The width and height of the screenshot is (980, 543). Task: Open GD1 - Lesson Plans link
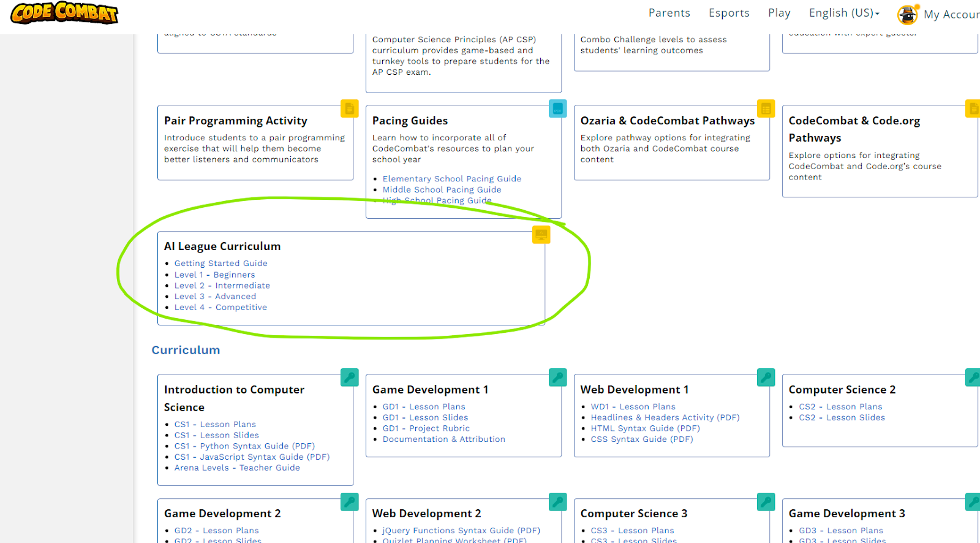424,407
